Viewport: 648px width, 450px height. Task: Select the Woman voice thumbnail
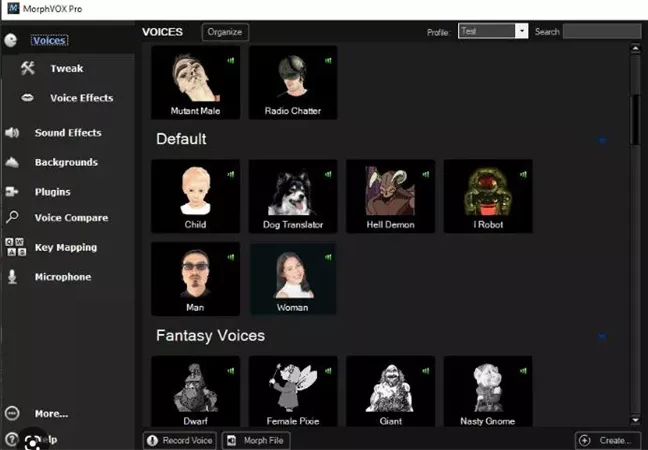coord(293,279)
